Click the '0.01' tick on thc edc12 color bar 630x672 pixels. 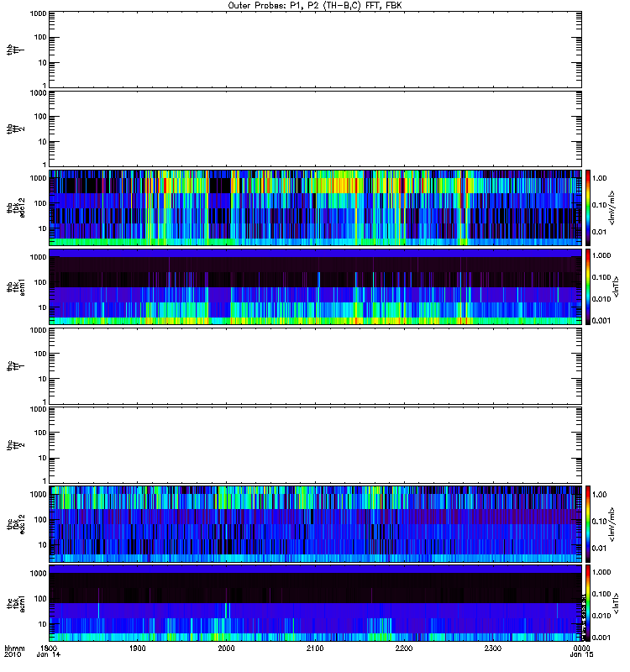pyautogui.click(x=599, y=549)
